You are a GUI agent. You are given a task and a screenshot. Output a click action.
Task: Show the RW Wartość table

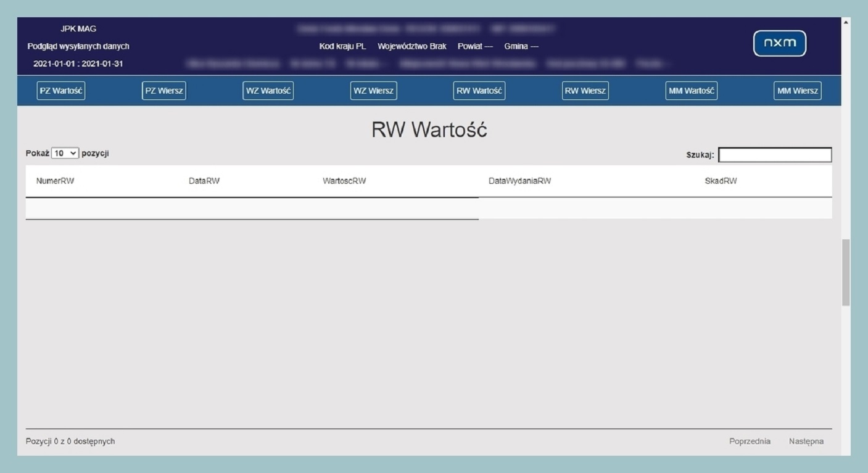(x=479, y=91)
